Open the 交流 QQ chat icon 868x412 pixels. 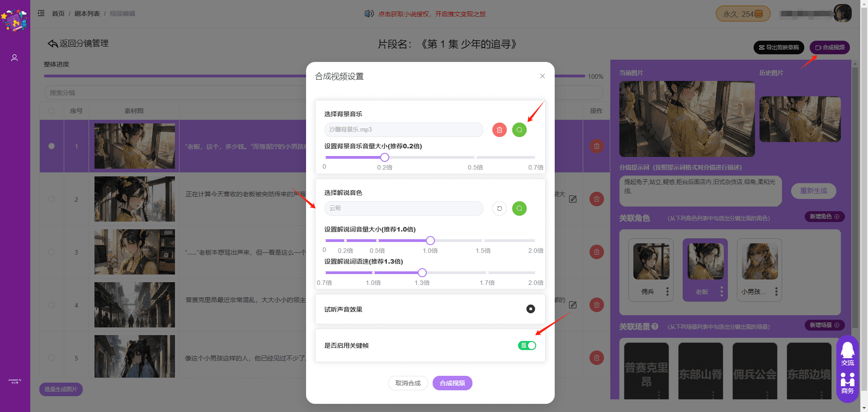click(847, 353)
